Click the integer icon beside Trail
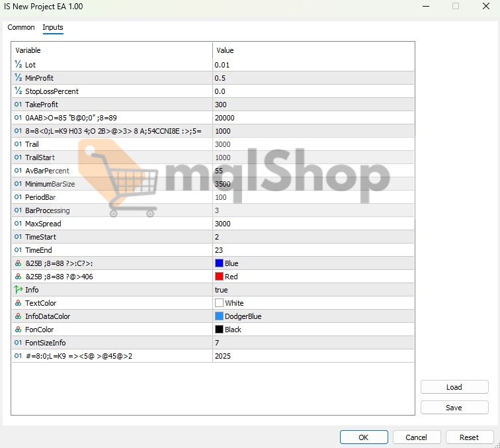The image size is (500, 448). pos(18,144)
